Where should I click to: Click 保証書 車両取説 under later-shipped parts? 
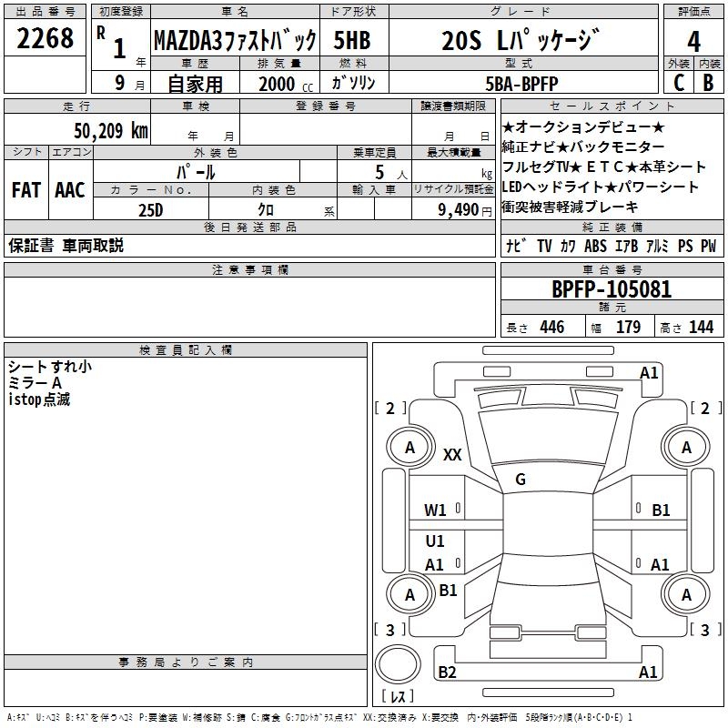[66, 246]
